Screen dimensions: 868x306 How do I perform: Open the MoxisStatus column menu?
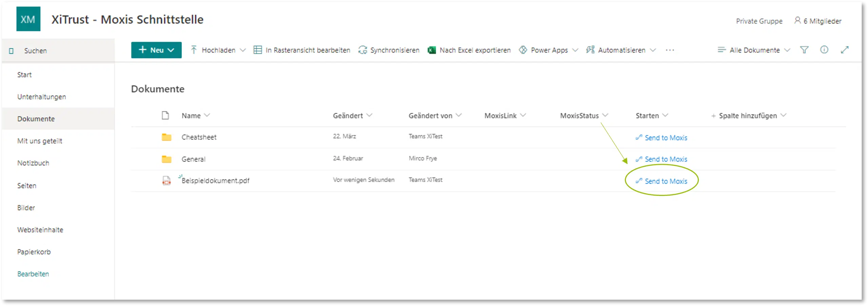(x=605, y=115)
